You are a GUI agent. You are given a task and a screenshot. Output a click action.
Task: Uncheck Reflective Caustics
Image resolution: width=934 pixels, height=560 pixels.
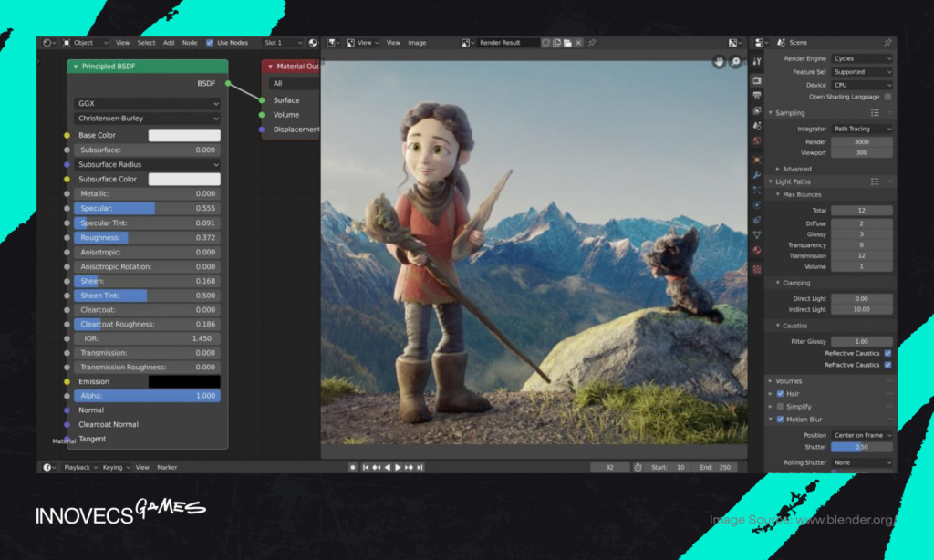[887, 353]
